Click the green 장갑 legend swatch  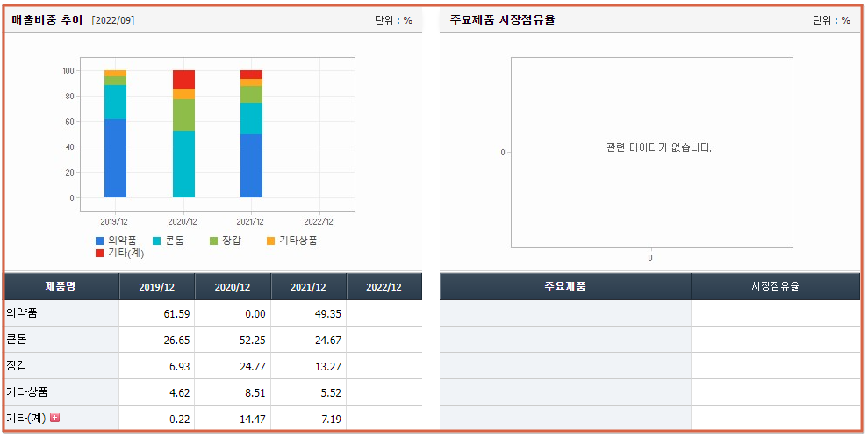coord(213,241)
